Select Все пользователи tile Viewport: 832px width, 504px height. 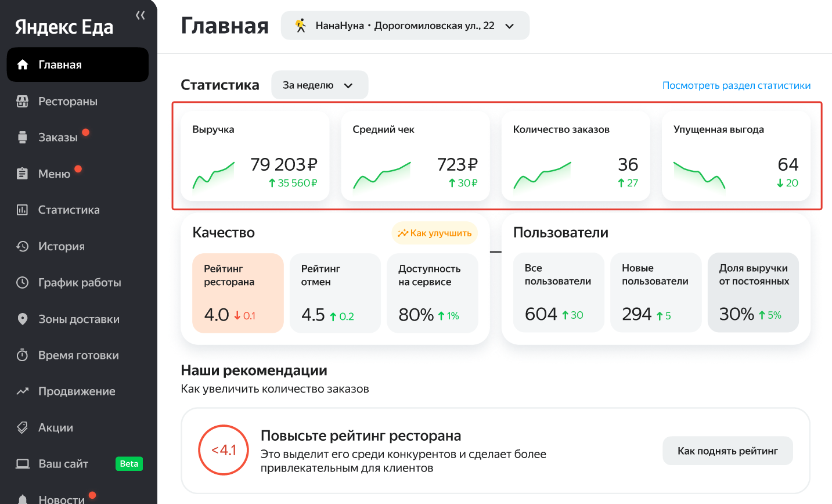coord(559,292)
